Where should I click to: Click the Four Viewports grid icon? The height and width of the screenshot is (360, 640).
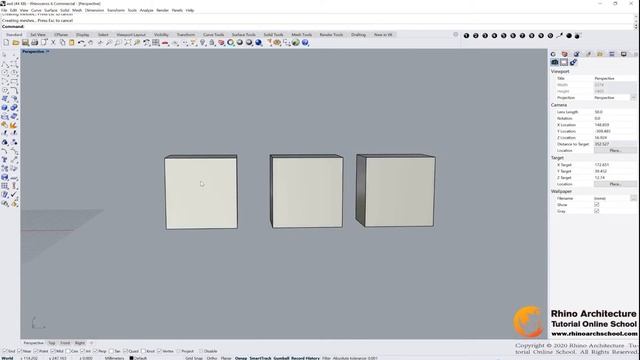156,42
